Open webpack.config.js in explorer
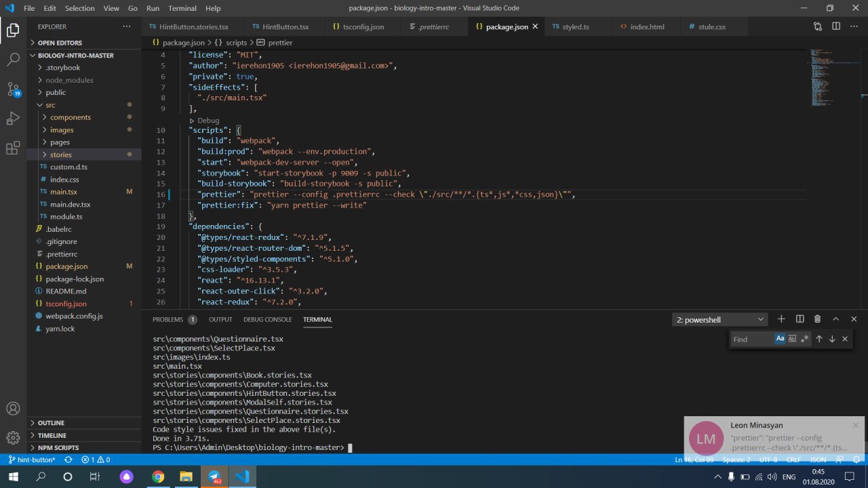 (x=85, y=316)
